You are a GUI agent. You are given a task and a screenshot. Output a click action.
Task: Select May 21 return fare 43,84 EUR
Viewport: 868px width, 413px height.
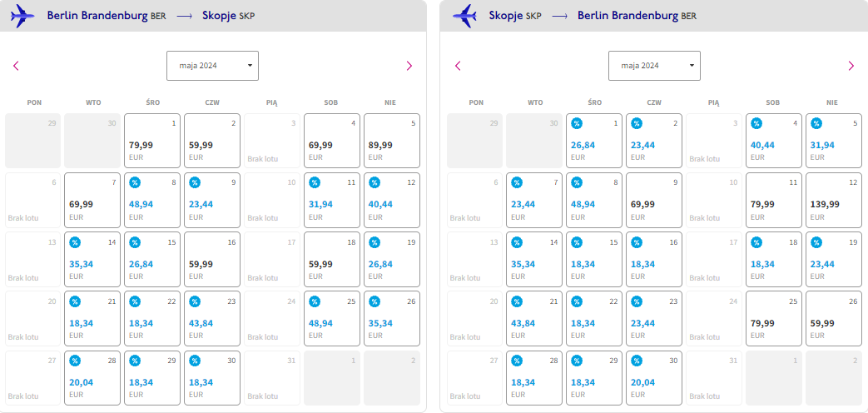click(534, 319)
